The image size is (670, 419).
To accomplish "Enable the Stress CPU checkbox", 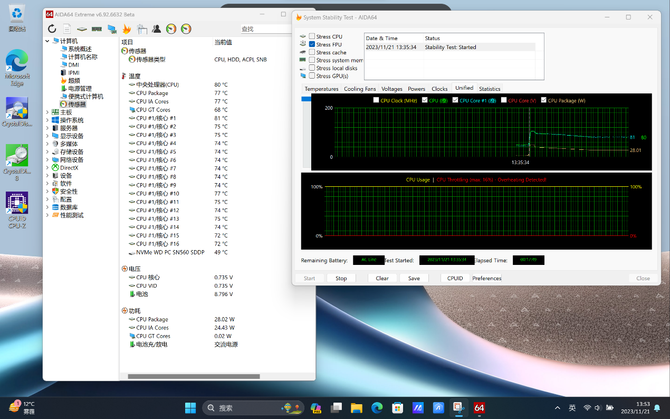I will pos(312,36).
